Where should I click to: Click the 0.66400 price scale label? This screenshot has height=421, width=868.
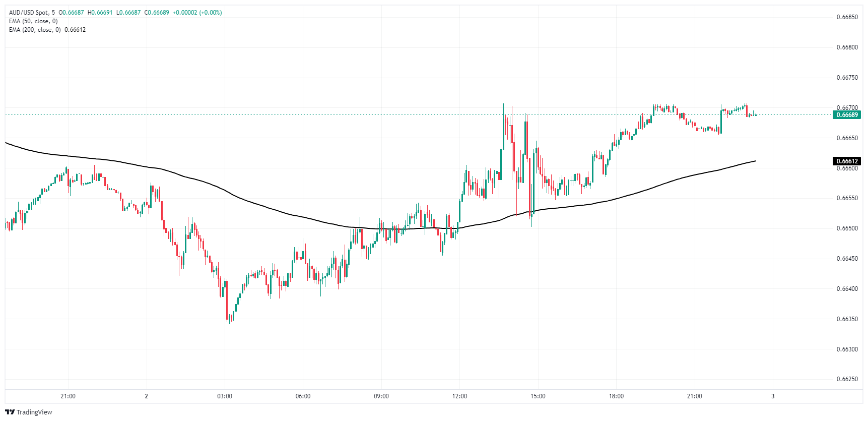[x=847, y=289]
